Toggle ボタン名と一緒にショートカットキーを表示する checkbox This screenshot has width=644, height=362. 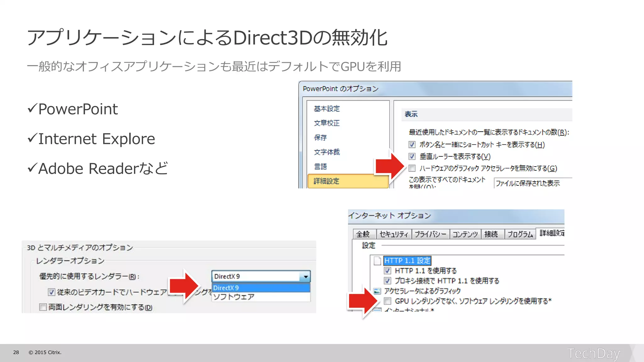pos(412,145)
